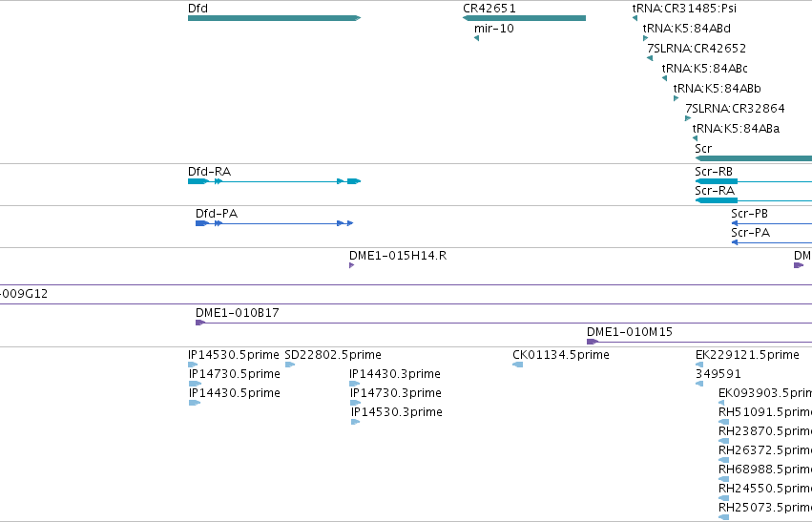
Task: Select the Dfd-PA protein-coding feature
Action: [x=275, y=223]
